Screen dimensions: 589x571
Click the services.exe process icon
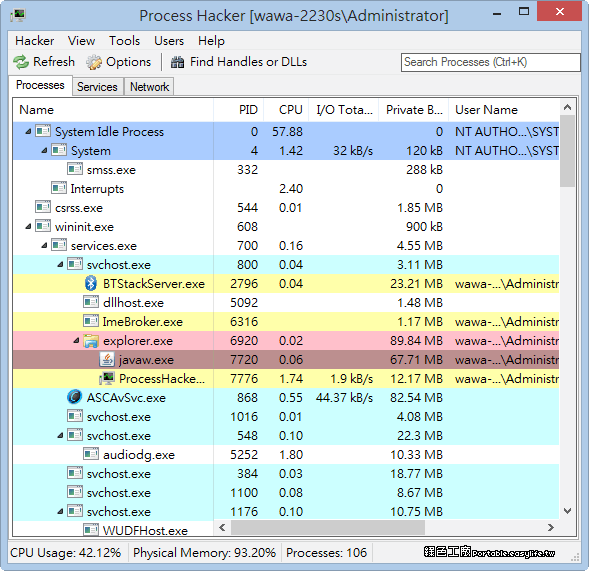tap(59, 245)
